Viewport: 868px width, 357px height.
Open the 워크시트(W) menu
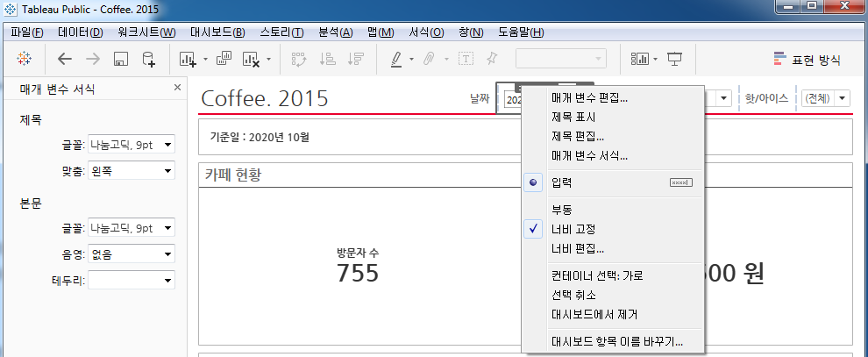point(146,32)
